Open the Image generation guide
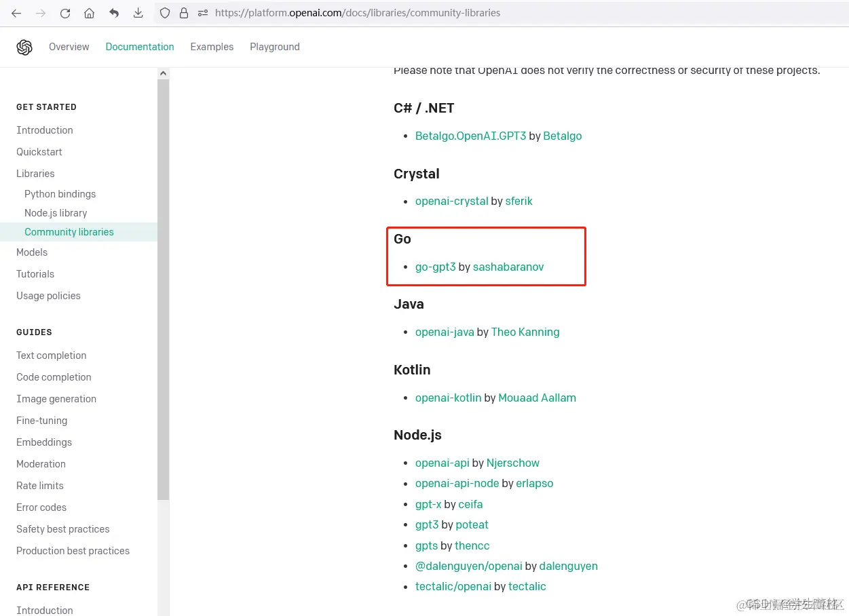The height and width of the screenshot is (616, 849). tap(56, 399)
